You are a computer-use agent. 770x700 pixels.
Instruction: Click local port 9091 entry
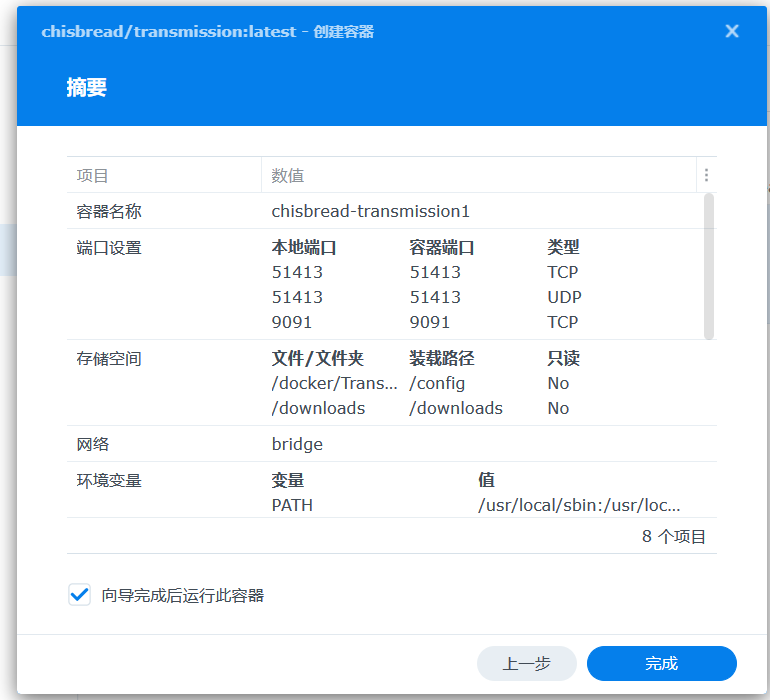point(292,322)
